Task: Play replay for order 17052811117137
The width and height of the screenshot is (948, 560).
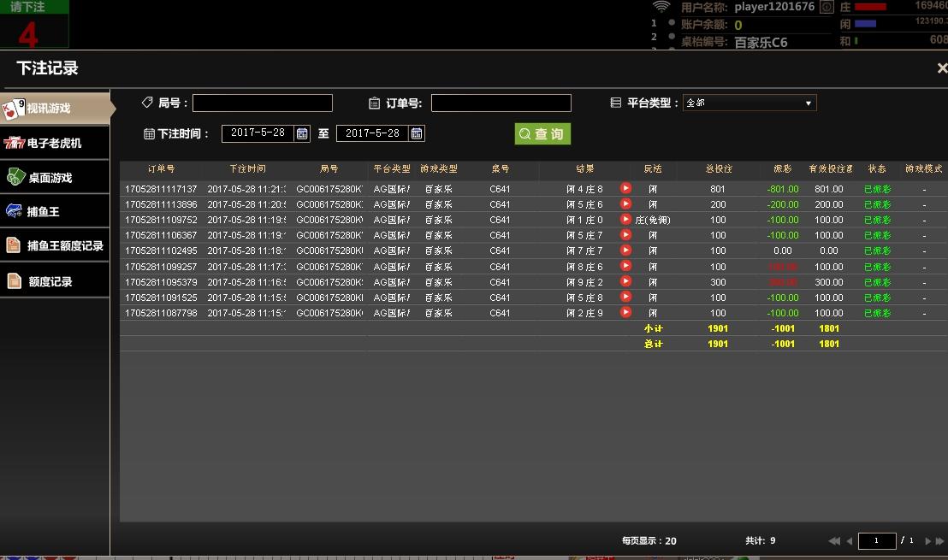Action: (x=625, y=188)
